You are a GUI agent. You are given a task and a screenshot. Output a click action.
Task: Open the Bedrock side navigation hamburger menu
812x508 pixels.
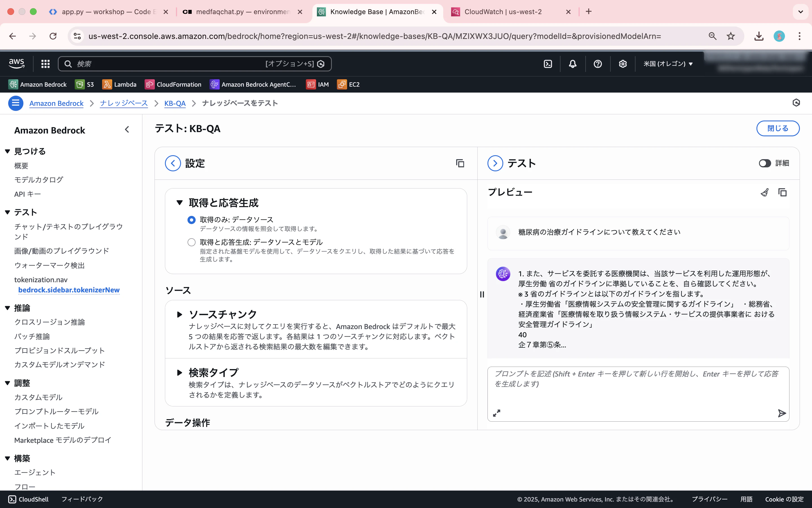click(16, 103)
